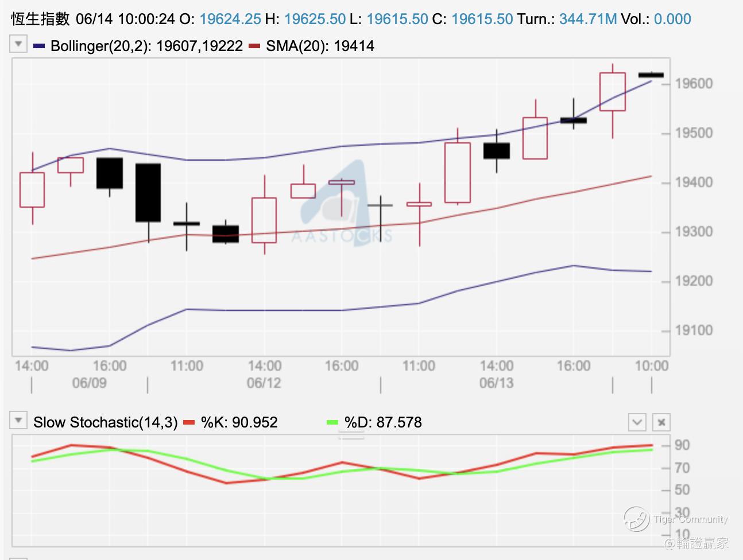This screenshot has width=743, height=560.
Task: Click the blue Bollinger legend swatch
Action: click(39, 46)
